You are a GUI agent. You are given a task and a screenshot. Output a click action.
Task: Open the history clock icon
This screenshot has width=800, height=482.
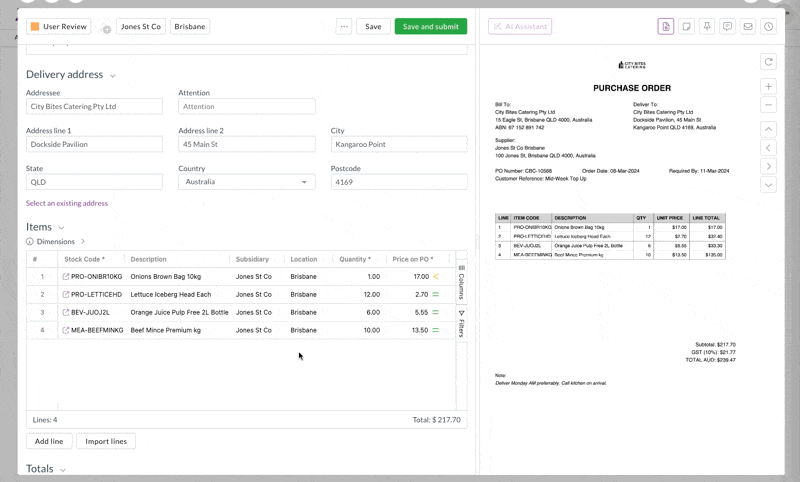[x=768, y=27]
